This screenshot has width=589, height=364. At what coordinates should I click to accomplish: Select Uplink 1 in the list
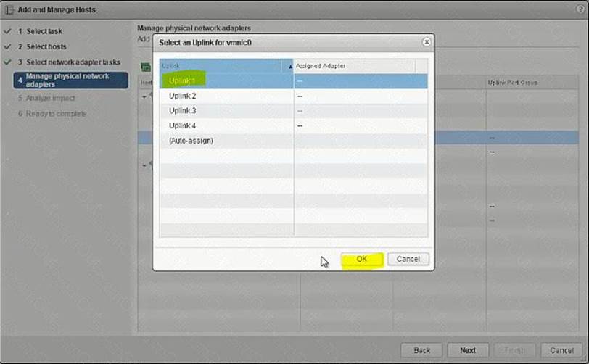point(182,80)
